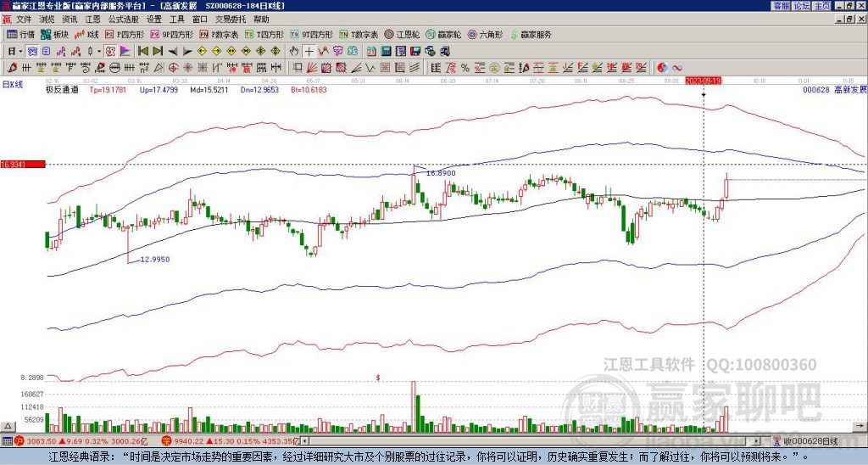Screen dimensions: 868x465
Task: Open the 板块 sectors view
Action: pyautogui.click(x=55, y=34)
